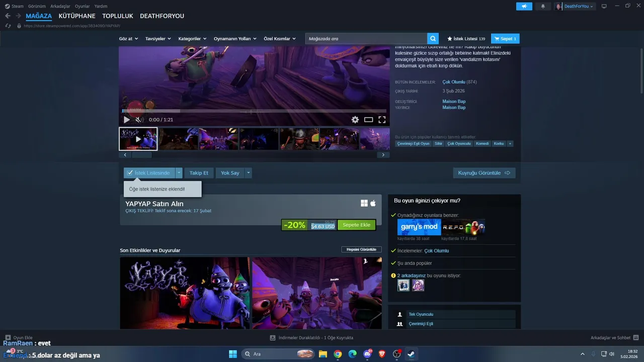644x362 pixels.
Task: Open the Oynamanın Yolları dropdown
Action: click(235, 39)
